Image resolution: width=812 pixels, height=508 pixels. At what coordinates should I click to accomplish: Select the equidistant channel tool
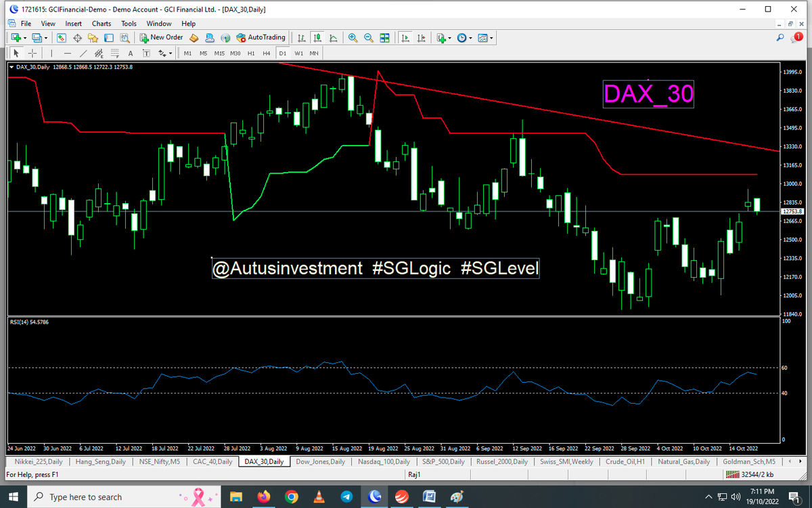coord(99,53)
